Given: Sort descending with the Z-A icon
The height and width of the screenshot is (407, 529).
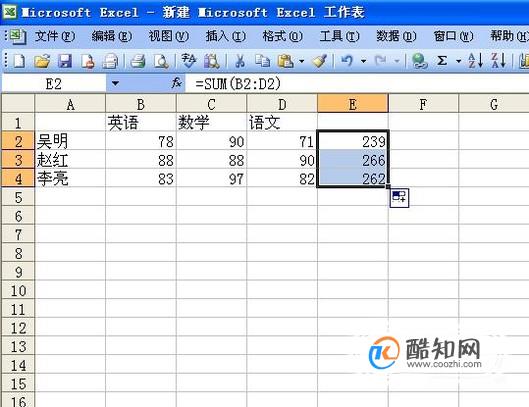Looking at the screenshot, I should pos(498,61).
